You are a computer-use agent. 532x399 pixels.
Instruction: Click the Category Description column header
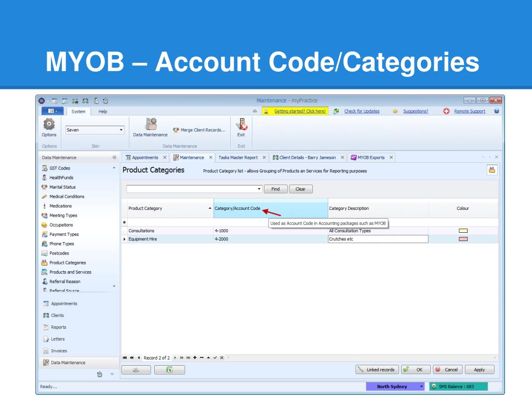(378, 208)
